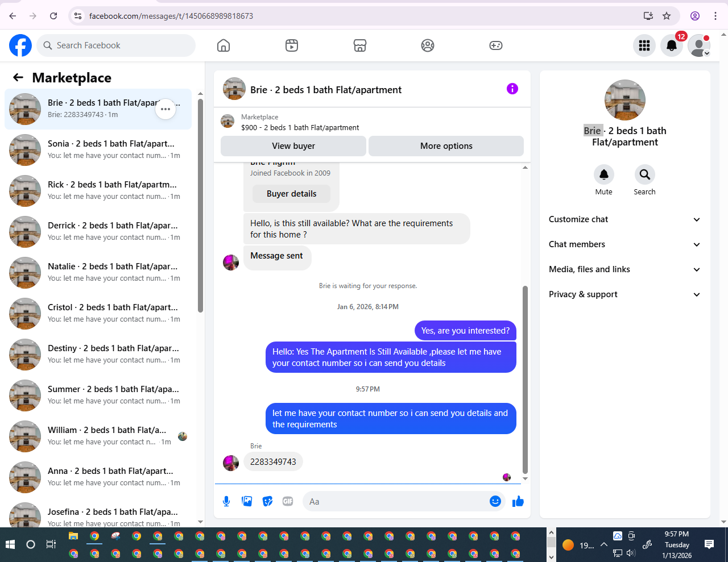Open the Anna conversation
The width and height of the screenshot is (728, 562).
98,477
